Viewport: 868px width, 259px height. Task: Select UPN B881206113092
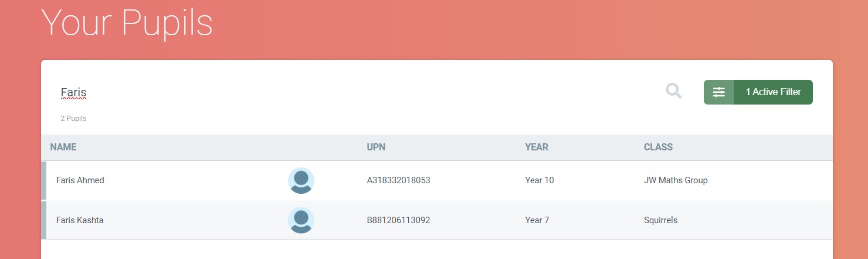tap(398, 220)
